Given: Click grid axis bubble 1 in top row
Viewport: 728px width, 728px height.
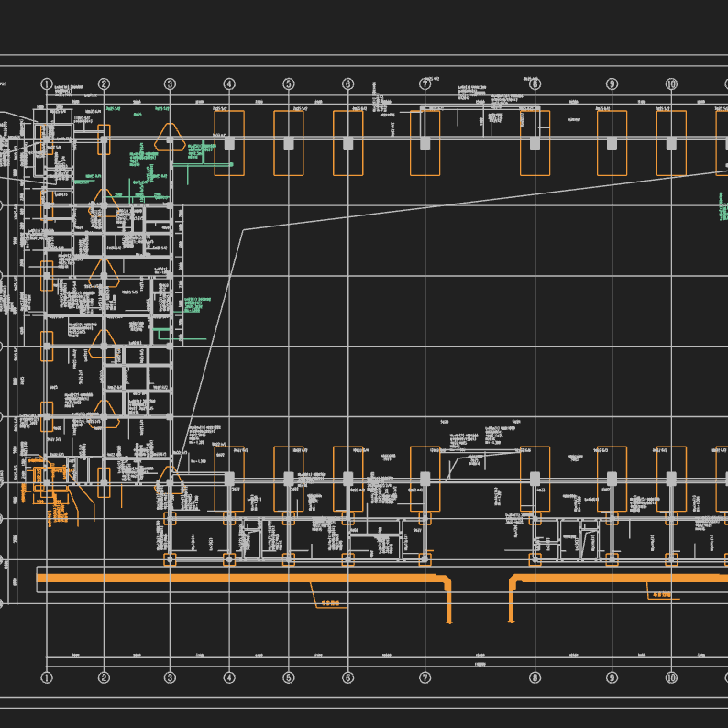Looking at the screenshot, I should point(47,84).
